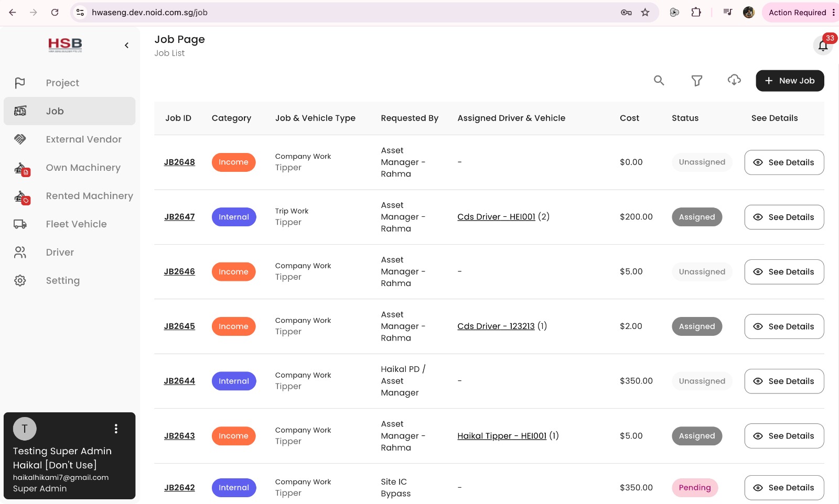Click the browser address bar URL
Screen dimensions: 839x504
[150, 13]
